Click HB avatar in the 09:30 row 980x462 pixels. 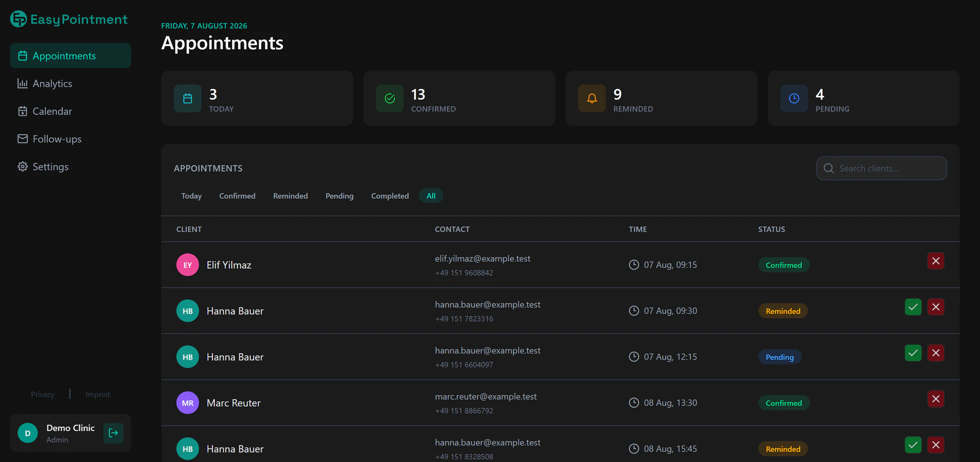187,311
